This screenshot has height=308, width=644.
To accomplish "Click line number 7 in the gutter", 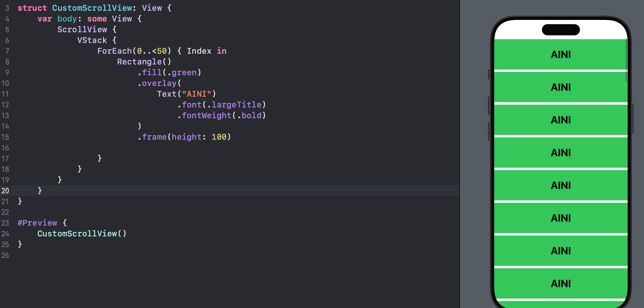I will click(x=7, y=51).
